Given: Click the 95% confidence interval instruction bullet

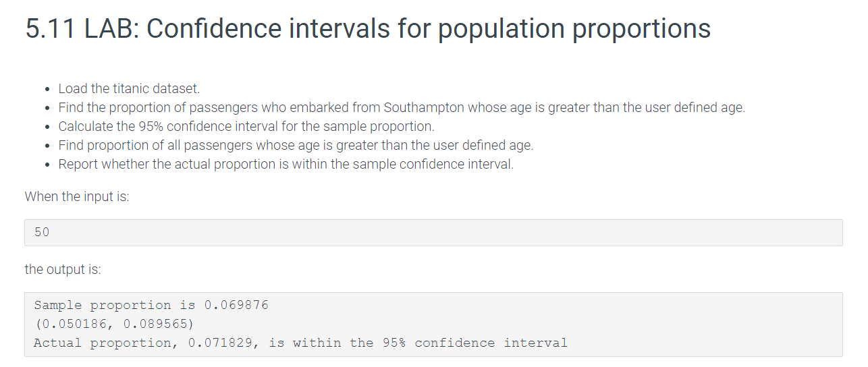Looking at the screenshot, I should coord(246,126).
